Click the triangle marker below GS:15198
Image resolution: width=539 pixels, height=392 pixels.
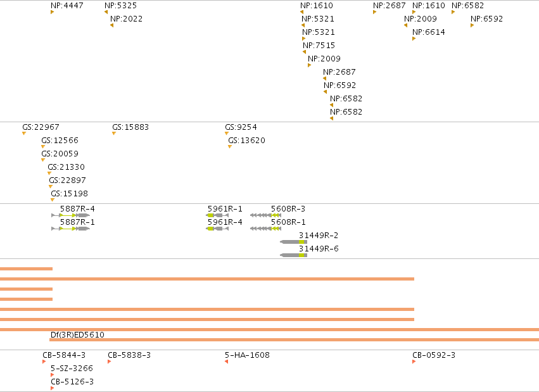[52, 200]
